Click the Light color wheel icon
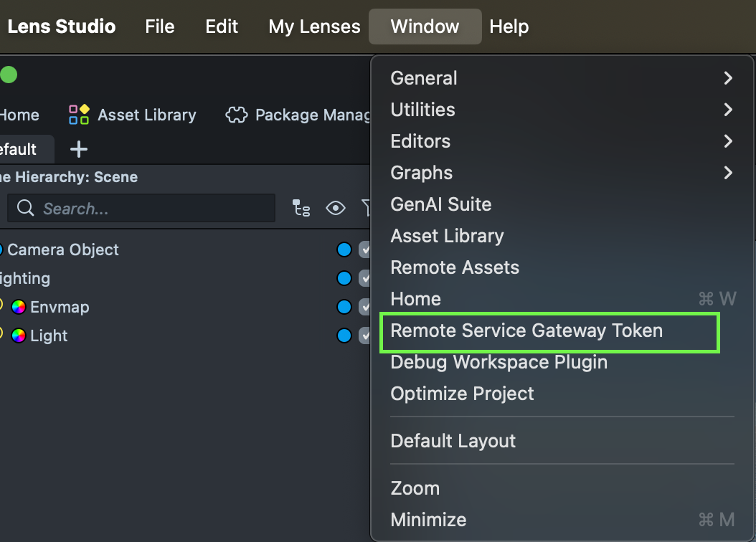The height and width of the screenshot is (542, 756). (x=19, y=336)
